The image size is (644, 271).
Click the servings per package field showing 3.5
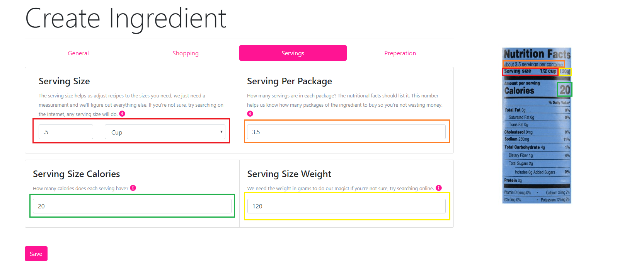point(346,132)
